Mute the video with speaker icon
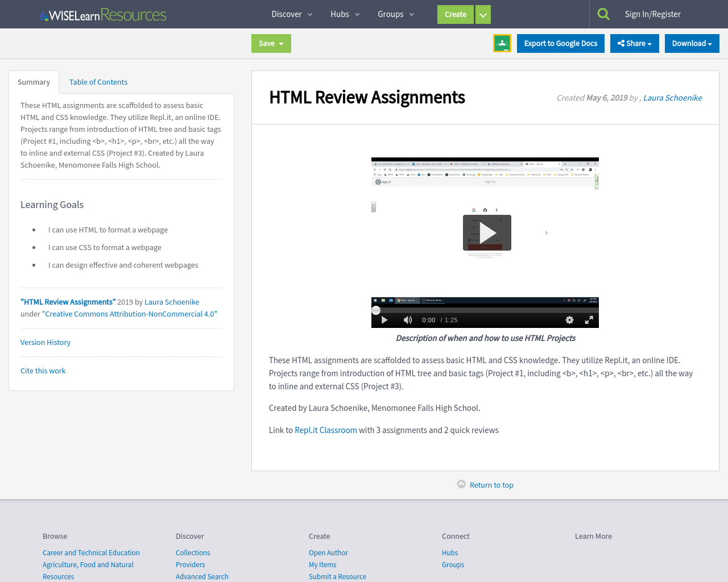The height and width of the screenshot is (582, 728). click(408, 320)
